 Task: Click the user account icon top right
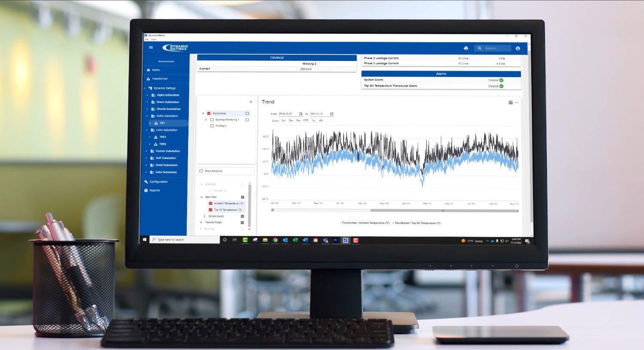517,48
